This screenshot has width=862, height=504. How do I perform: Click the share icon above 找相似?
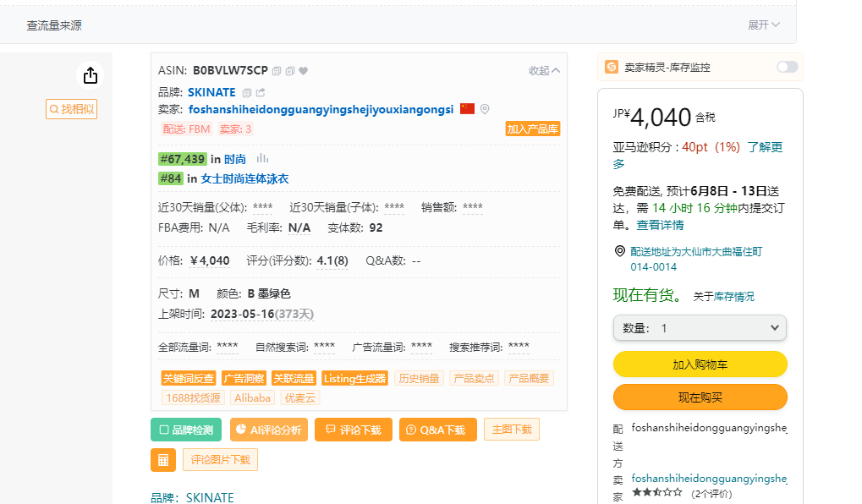click(91, 75)
